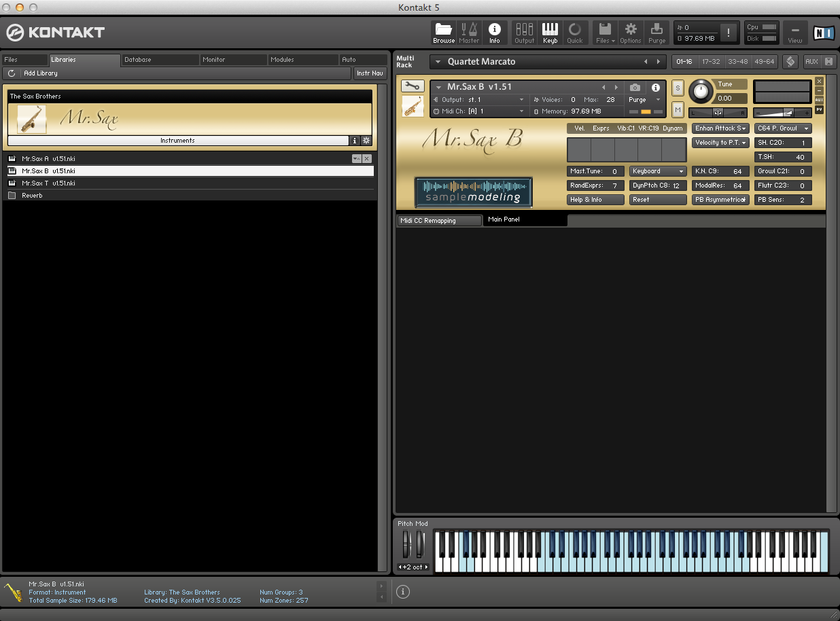Minimize the Mr.Sax B instrument header
Viewport: 840px width, 621px height.
819,91
